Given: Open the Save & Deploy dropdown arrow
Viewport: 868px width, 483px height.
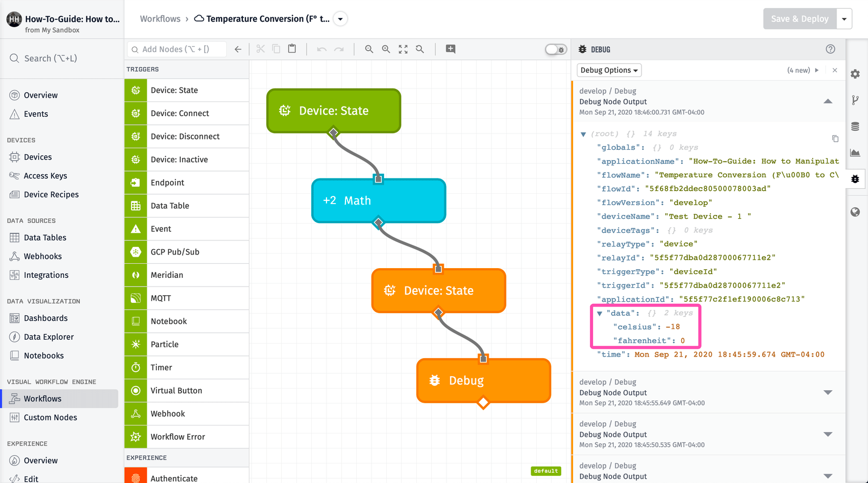Looking at the screenshot, I should tap(844, 19).
